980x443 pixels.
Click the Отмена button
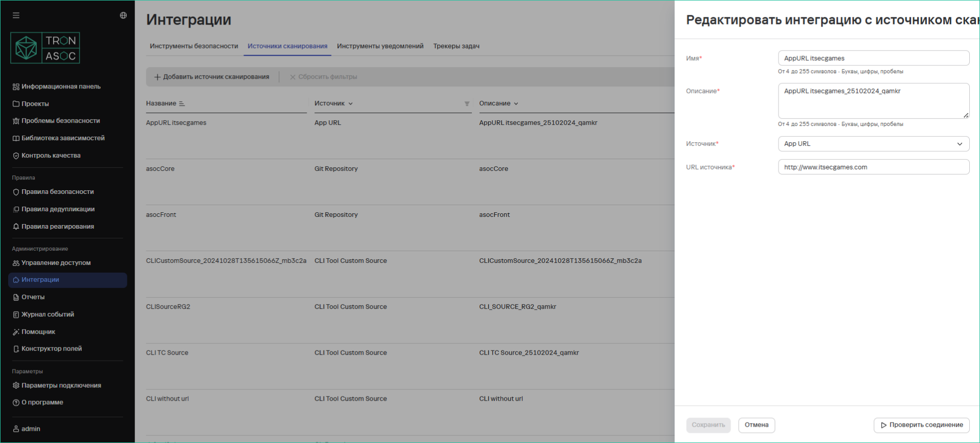[x=756, y=425]
